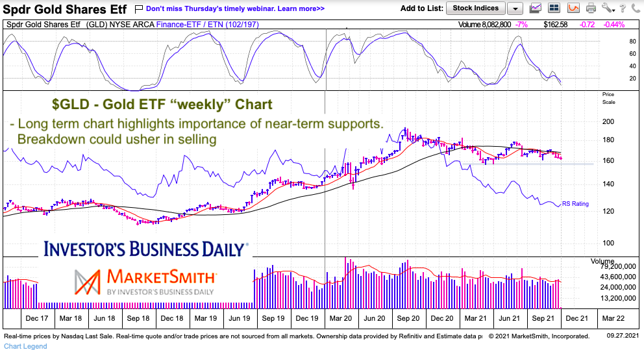
Task: Print the chart using printer icon
Action: coord(591,8)
